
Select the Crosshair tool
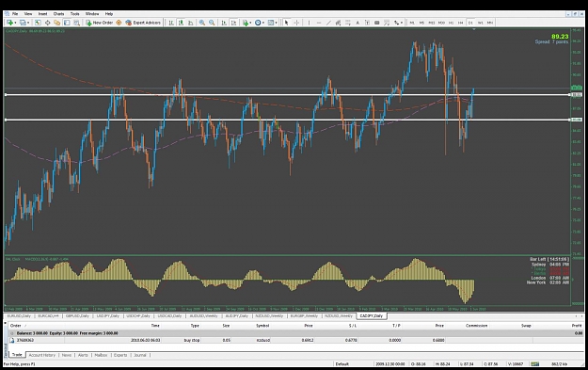pyautogui.click(x=296, y=23)
